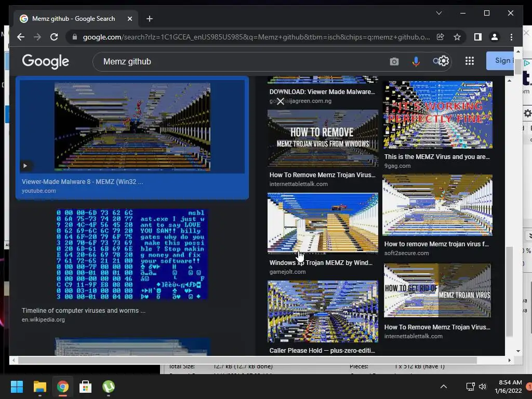Viewport: 532px width, 399px height.
Task: Close the image preview with the X icon
Action: [280, 101]
